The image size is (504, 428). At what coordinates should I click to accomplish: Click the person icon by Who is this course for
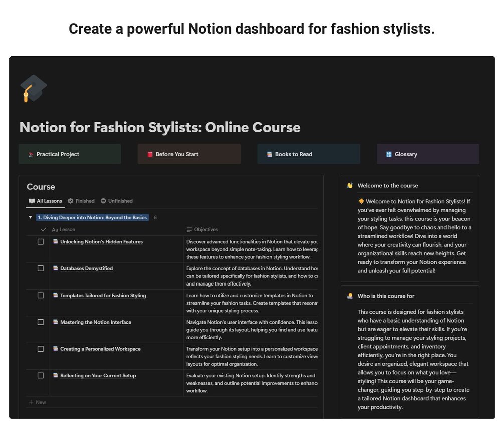click(350, 296)
